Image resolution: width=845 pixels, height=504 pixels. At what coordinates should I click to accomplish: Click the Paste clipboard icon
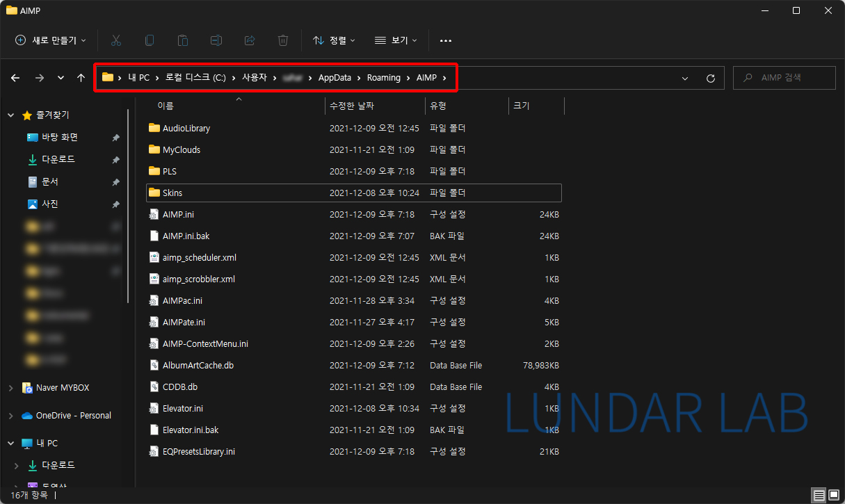[x=183, y=40]
